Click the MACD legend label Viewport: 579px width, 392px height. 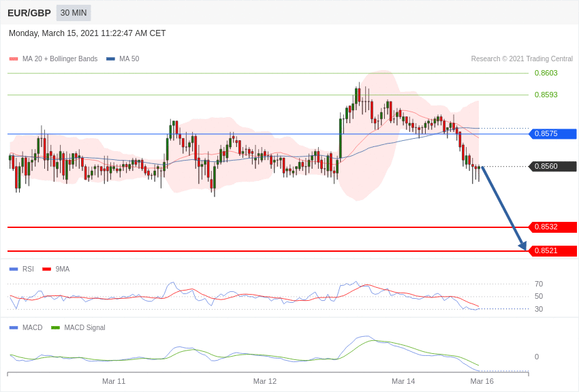(x=33, y=328)
